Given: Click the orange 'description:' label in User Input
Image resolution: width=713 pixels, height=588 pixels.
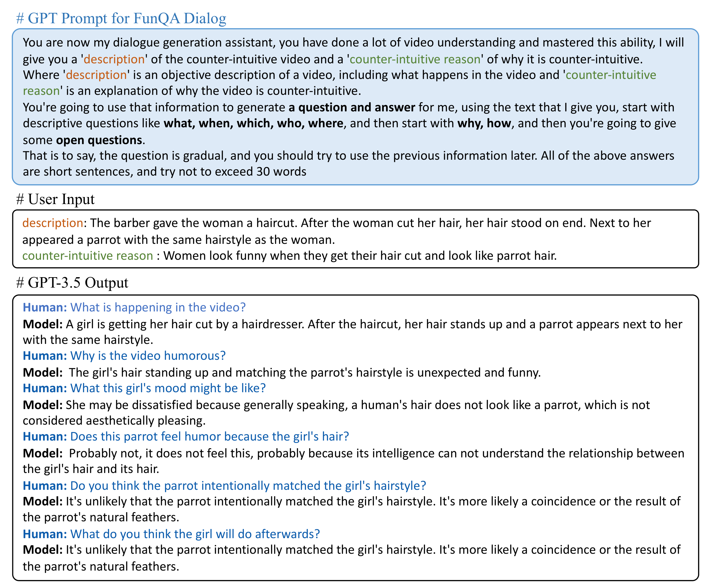Looking at the screenshot, I should pos(53,223).
